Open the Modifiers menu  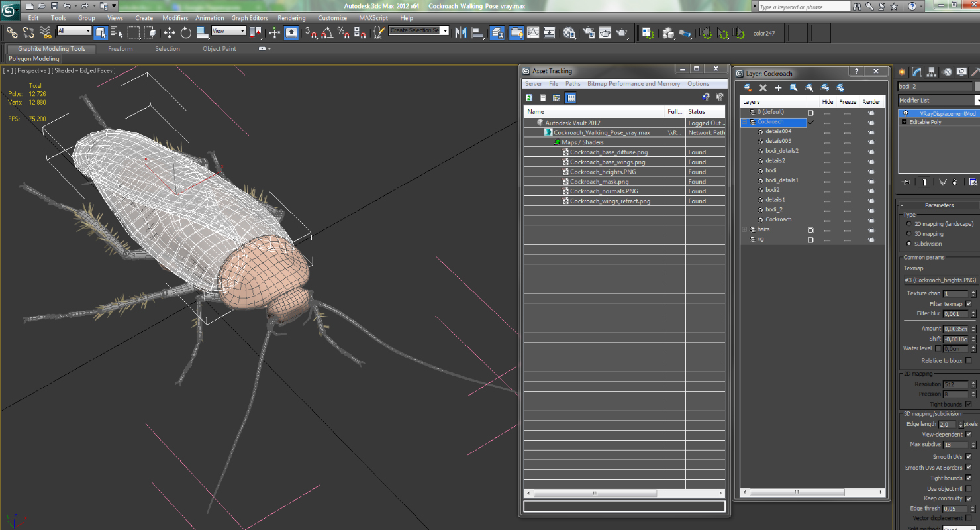(x=175, y=18)
